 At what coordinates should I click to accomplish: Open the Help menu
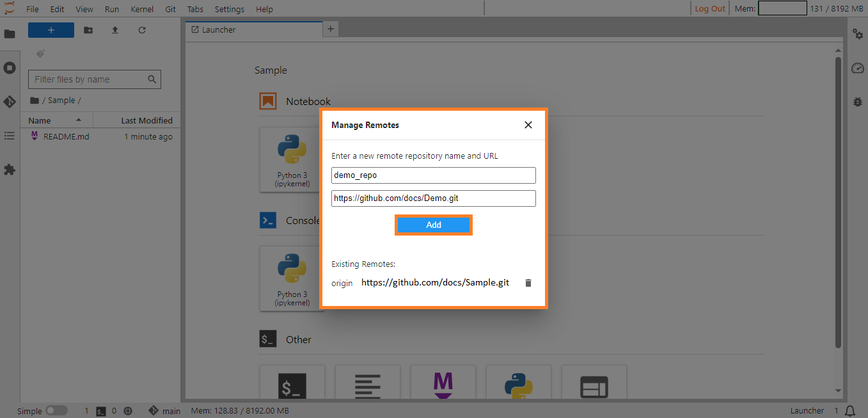[x=264, y=9]
